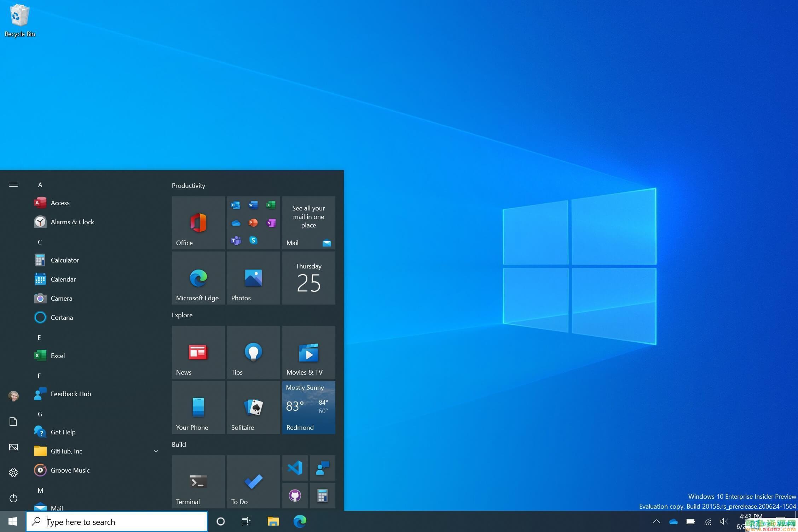Screen dimensions: 798x532
Task: Open the Calculator small tile
Action: [322, 496]
